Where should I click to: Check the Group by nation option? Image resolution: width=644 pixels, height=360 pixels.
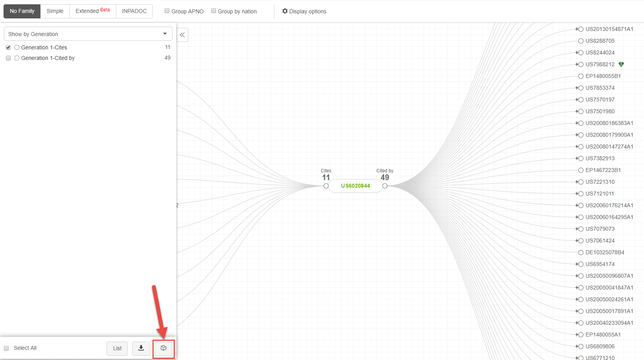pos(214,11)
